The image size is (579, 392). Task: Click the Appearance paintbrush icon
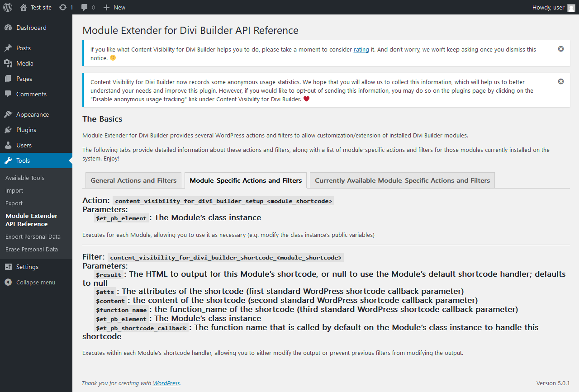tap(8, 114)
